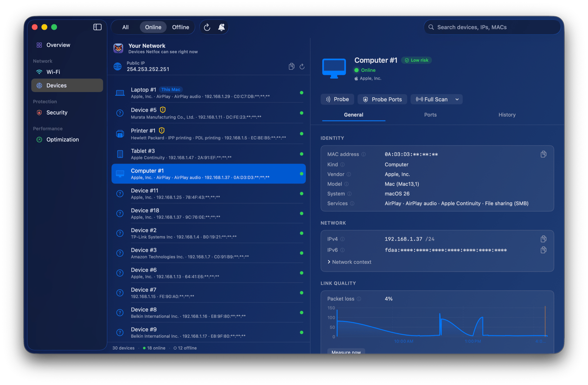588x385 pixels.
Task: Select Computer #1 in the device list
Action: [208, 174]
